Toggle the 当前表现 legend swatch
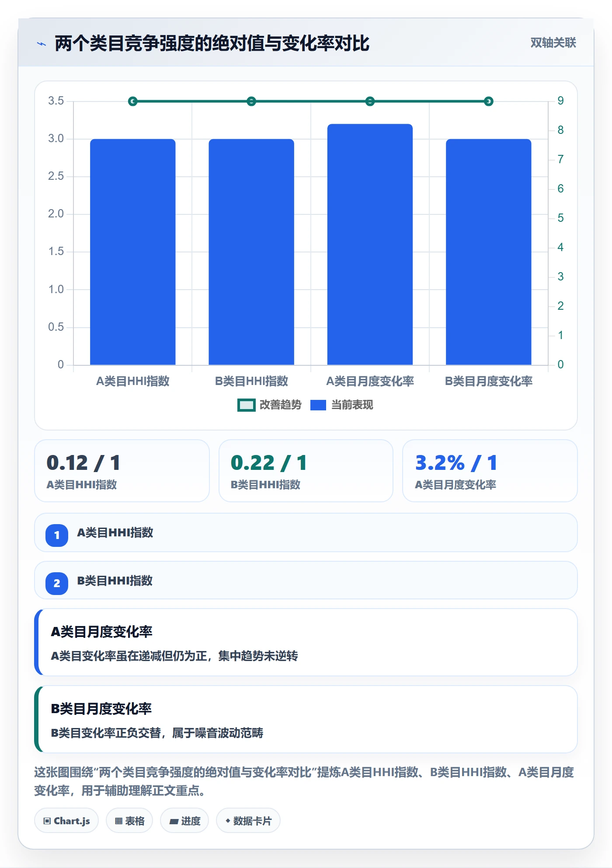 tap(318, 405)
